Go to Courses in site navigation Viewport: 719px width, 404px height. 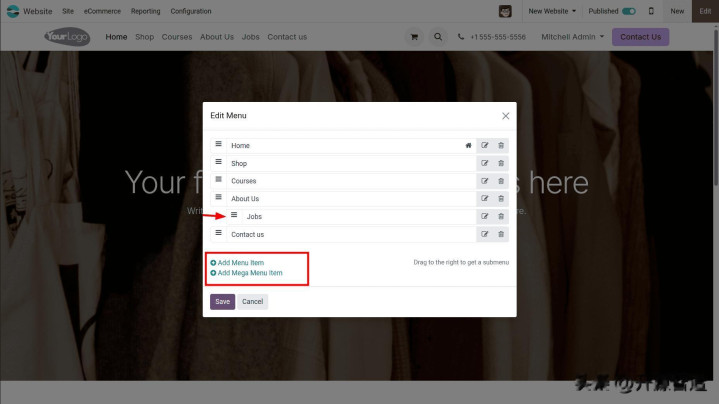177,37
